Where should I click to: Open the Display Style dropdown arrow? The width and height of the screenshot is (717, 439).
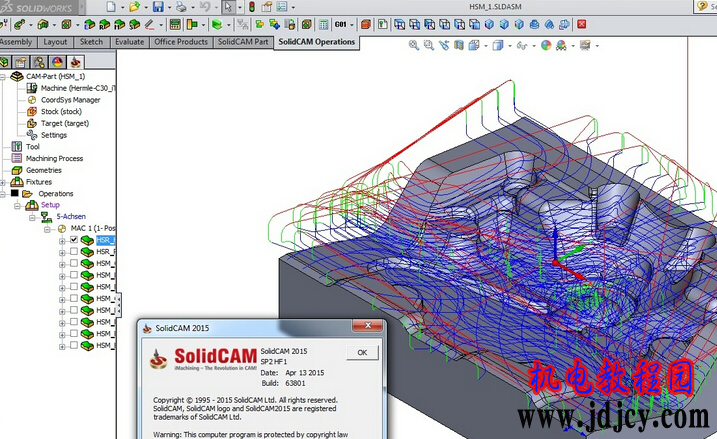click(x=509, y=46)
